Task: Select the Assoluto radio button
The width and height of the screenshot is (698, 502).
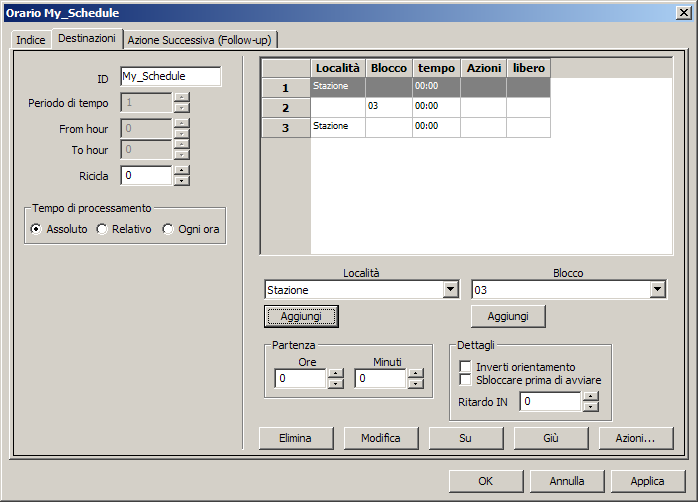Action: click(37, 229)
